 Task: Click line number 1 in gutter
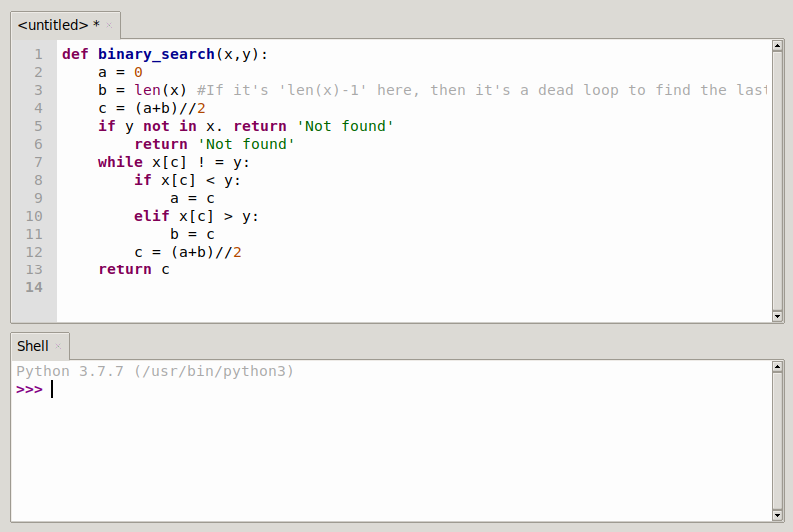(38, 54)
